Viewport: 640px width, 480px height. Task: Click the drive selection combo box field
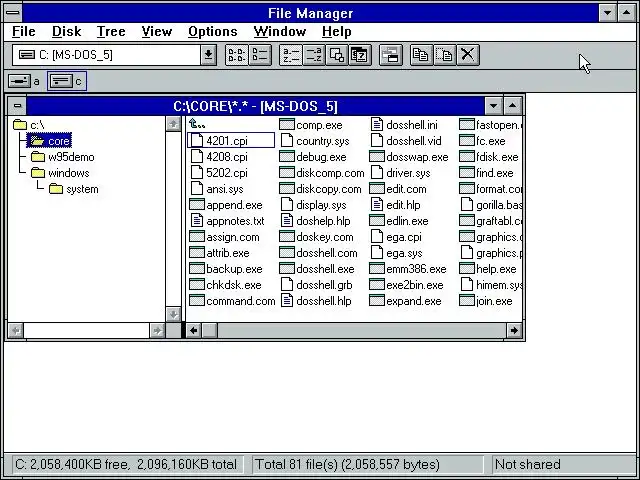click(x=107, y=55)
